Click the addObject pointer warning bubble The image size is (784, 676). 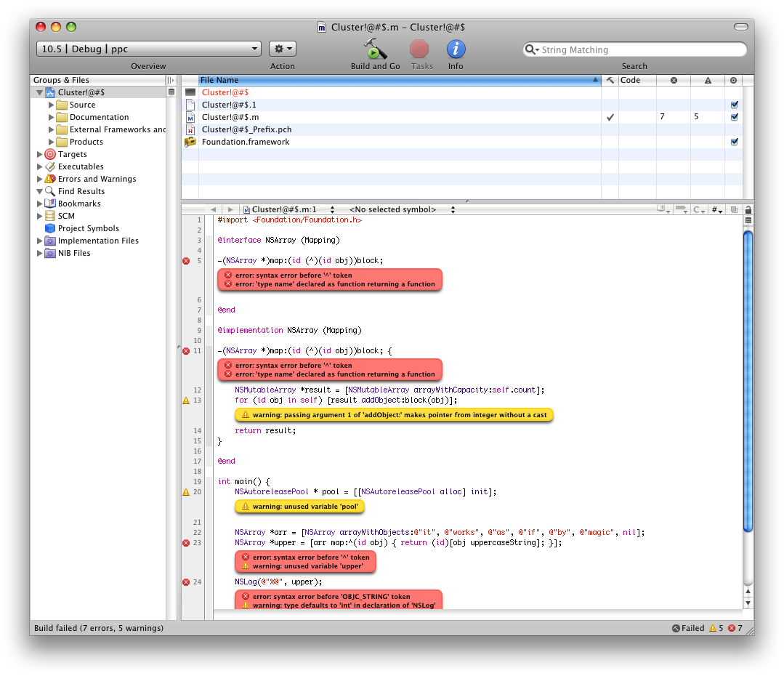coord(394,415)
